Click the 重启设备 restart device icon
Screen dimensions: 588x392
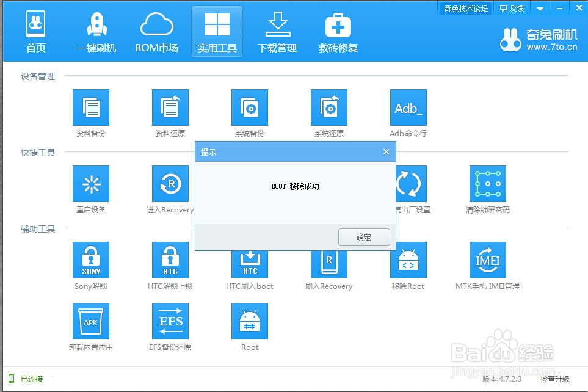tap(90, 184)
